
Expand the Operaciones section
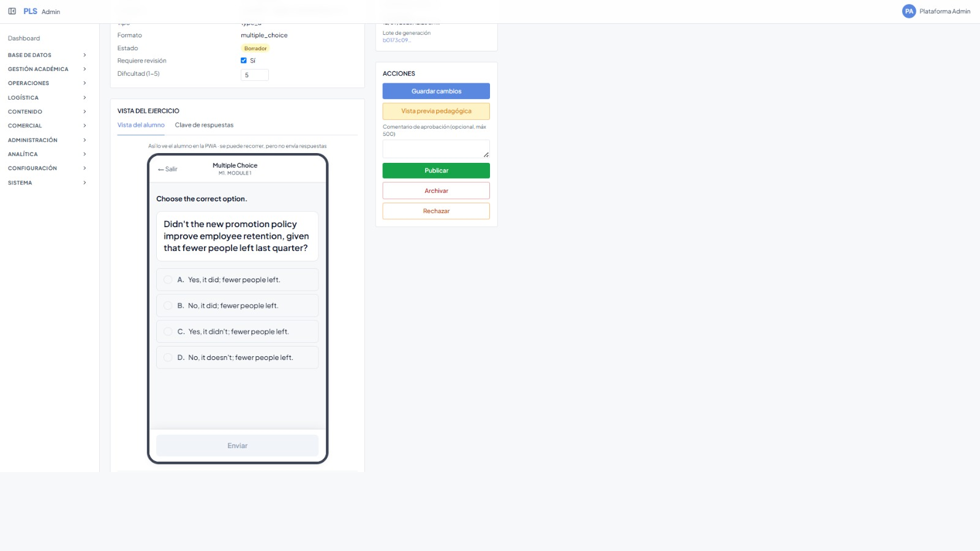coord(47,83)
